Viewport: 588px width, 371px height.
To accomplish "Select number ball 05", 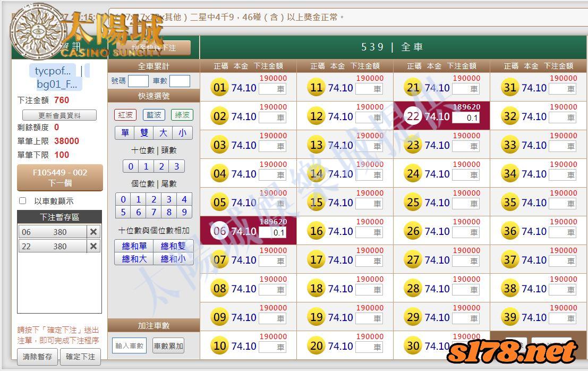I will [x=220, y=203].
